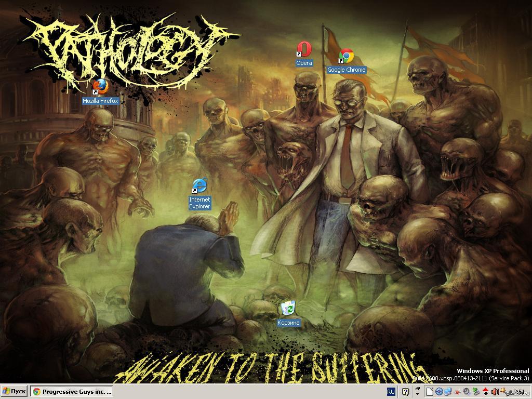Switch to Progressive Guys inc. taskbar window

(x=72, y=392)
